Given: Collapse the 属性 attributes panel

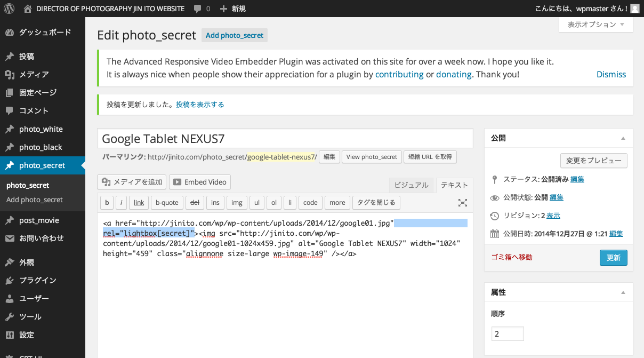Looking at the screenshot, I should coord(623,292).
